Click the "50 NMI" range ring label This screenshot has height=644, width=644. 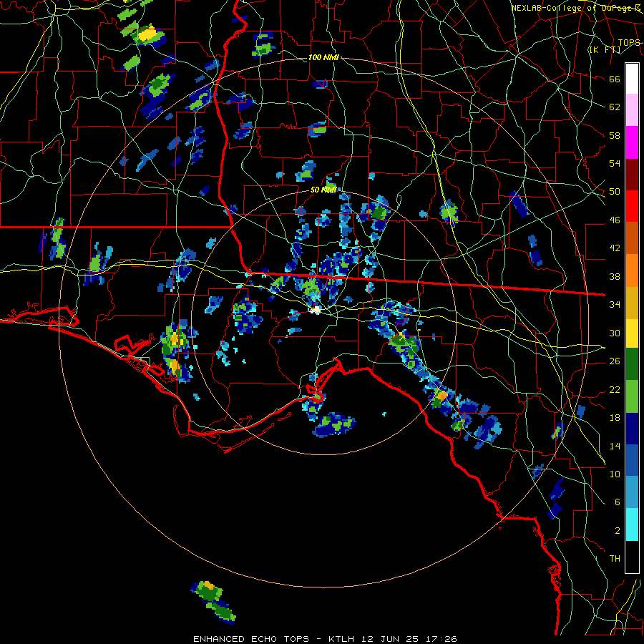pyautogui.click(x=323, y=190)
